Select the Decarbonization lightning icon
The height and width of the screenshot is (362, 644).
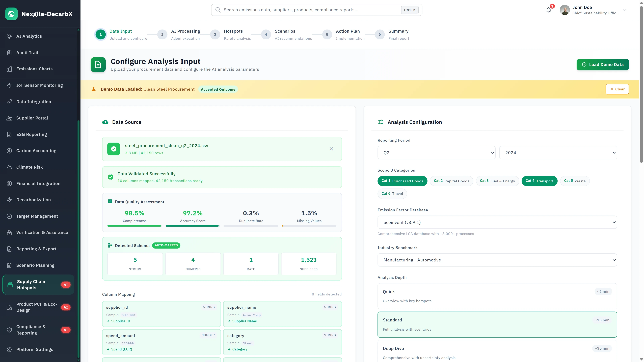9,200
